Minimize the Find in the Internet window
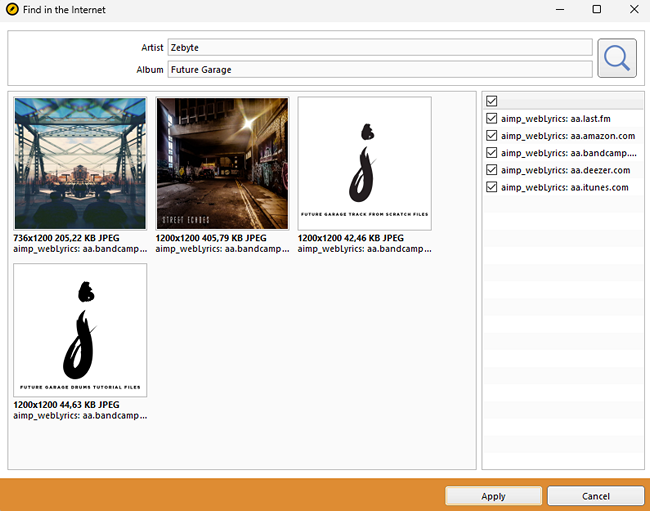 tap(560, 9)
